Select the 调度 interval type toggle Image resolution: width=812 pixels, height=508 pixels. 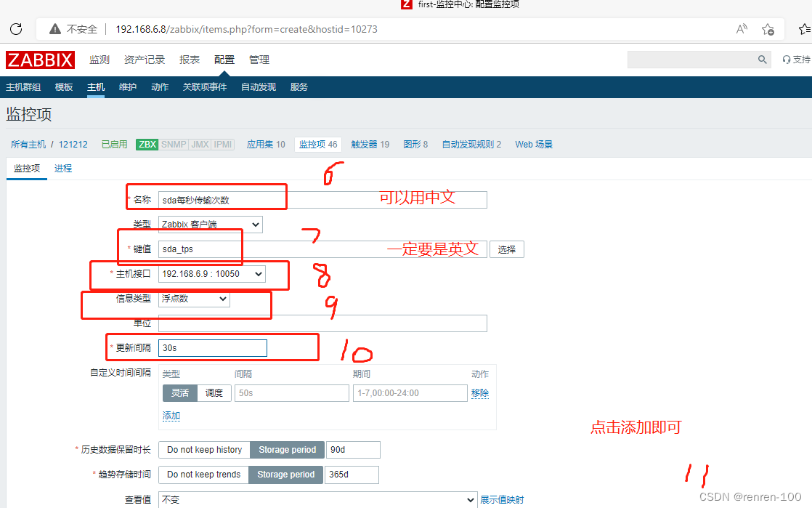click(x=214, y=393)
